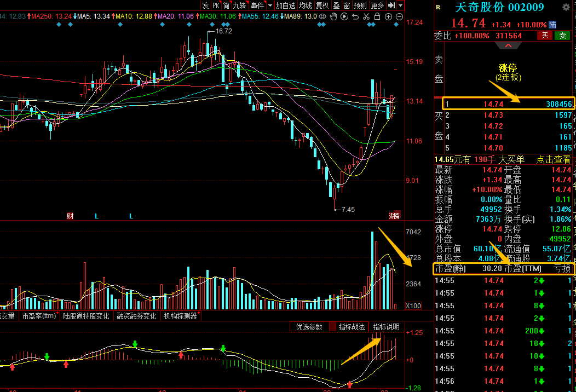This screenshot has height=392, width=576.
Task: Toggle the padlock lock icon
Action: pos(377,16)
